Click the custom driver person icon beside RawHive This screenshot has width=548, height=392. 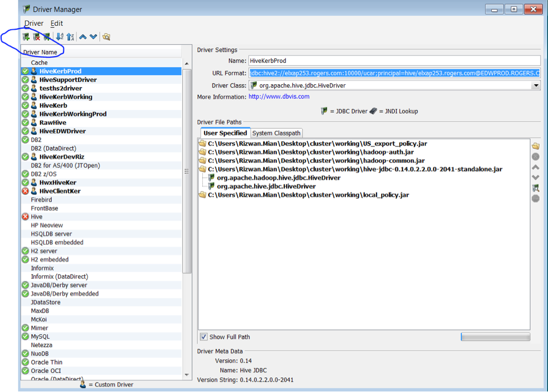pos(34,122)
